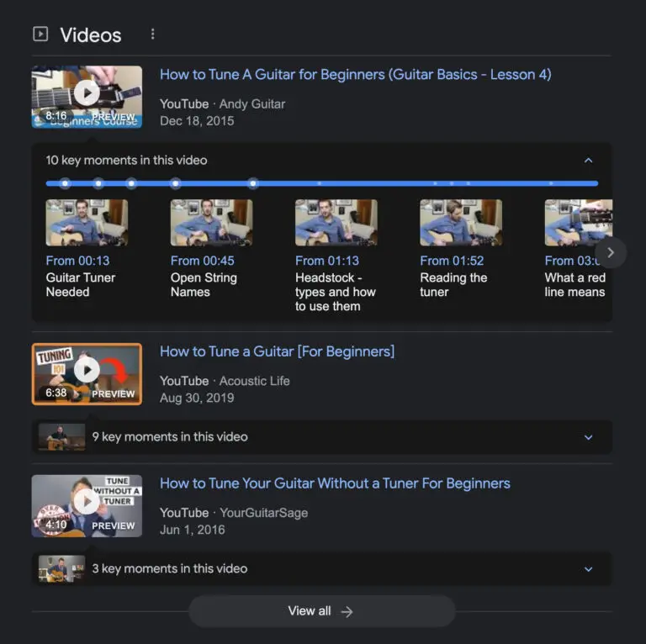Image resolution: width=646 pixels, height=644 pixels.
Task: Open 'How to Tune A Guitar for Beginners (Guitar Basics - Lesson 4)' link
Action: pos(355,75)
